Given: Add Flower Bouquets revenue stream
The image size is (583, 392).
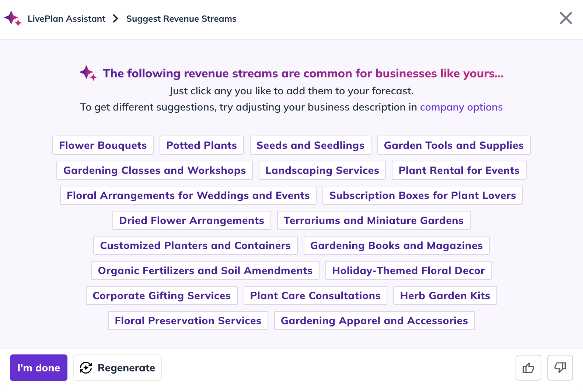Looking at the screenshot, I should point(103,145).
